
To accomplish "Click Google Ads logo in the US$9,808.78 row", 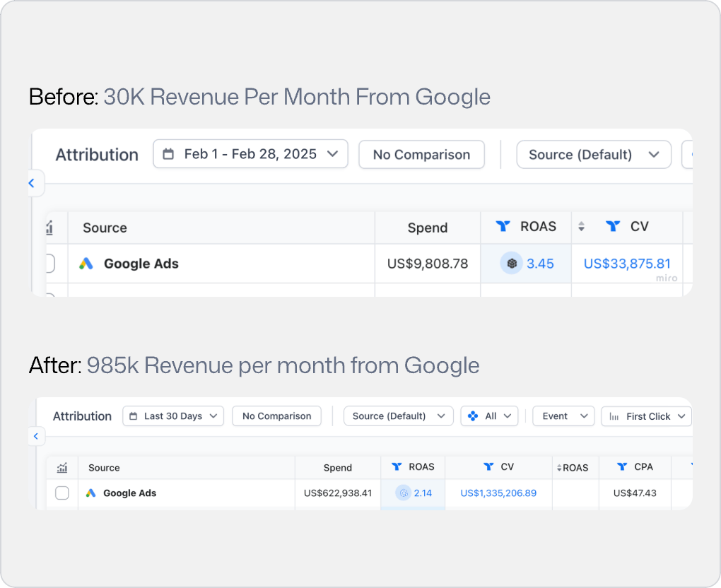I will (86, 264).
